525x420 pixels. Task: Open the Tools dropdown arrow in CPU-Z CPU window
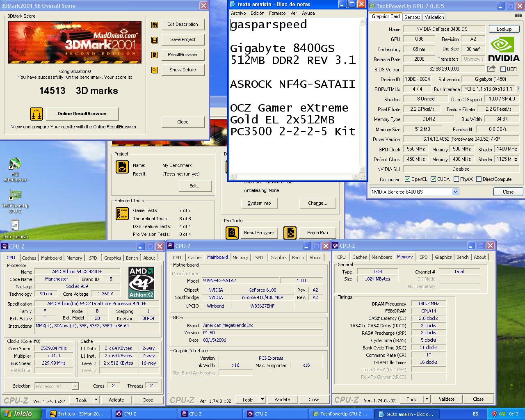click(x=96, y=400)
